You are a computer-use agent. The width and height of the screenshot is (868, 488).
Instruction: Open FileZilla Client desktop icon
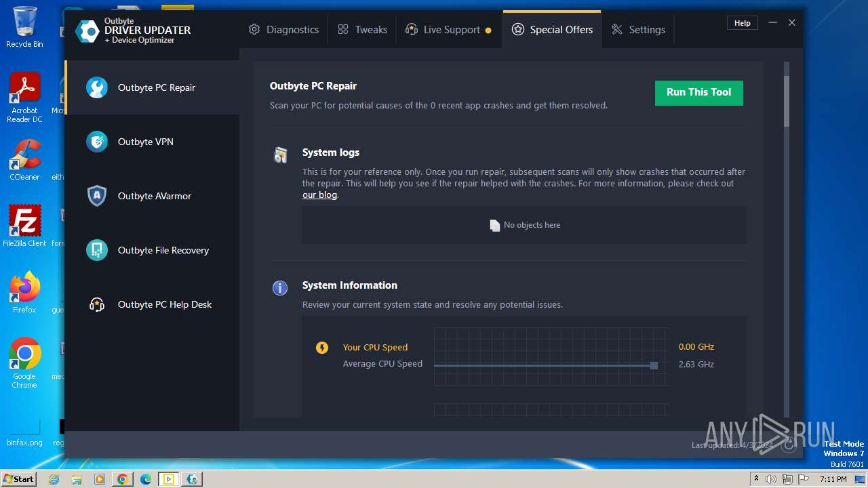click(x=24, y=226)
